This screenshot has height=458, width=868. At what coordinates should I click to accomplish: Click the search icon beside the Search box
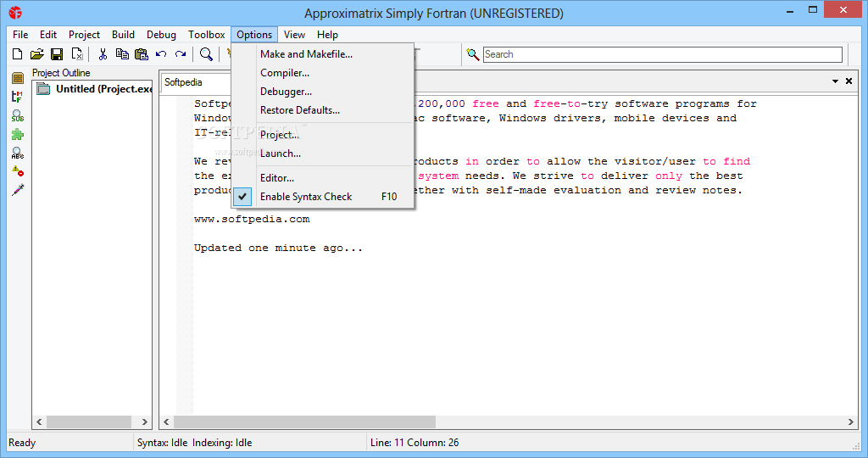click(472, 54)
